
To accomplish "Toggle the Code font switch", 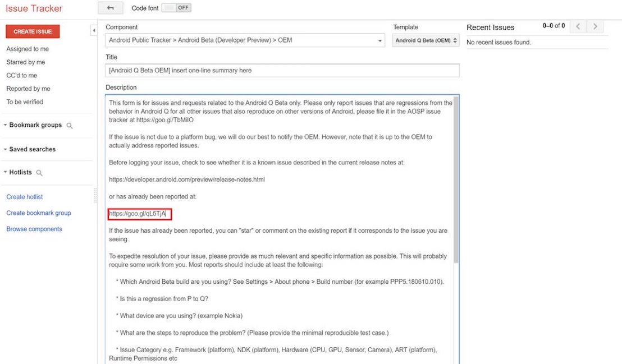I will (x=176, y=8).
